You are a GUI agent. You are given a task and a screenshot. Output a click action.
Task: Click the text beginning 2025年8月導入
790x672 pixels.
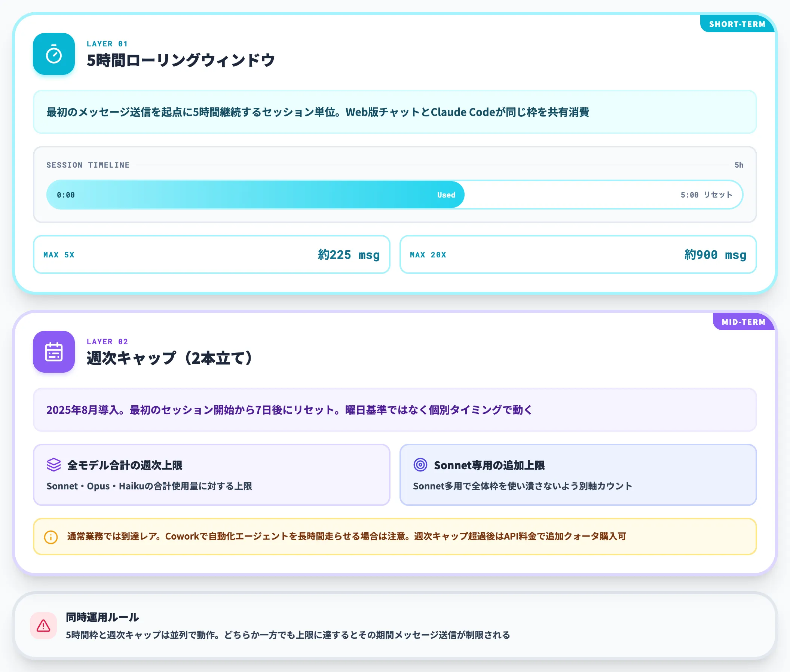coord(289,410)
